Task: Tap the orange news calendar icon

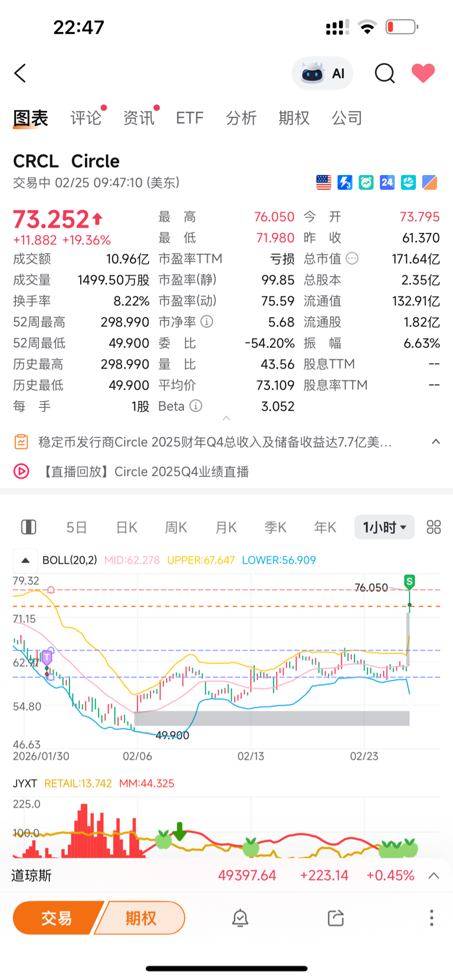Action: pos(21,442)
